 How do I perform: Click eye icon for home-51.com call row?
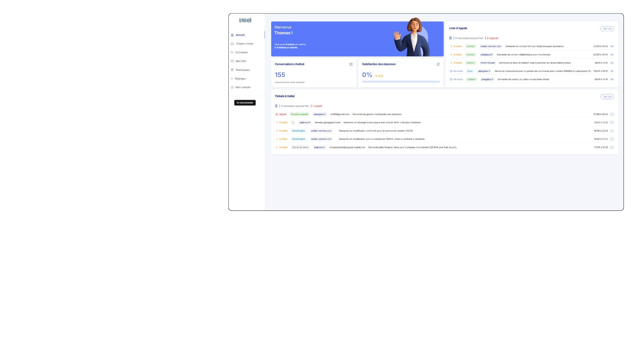click(612, 63)
